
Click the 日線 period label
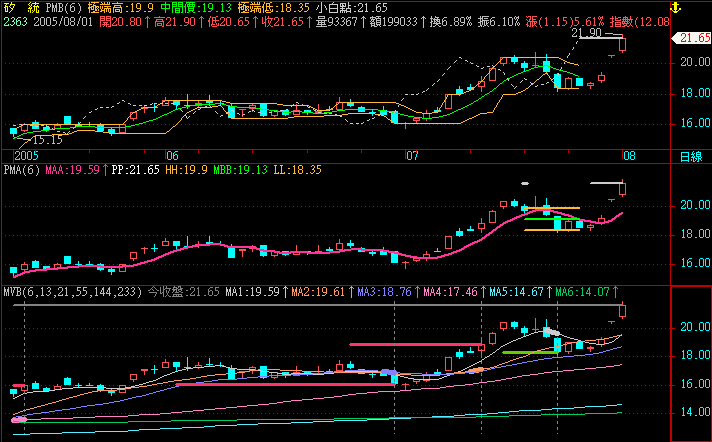[x=690, y=157]
